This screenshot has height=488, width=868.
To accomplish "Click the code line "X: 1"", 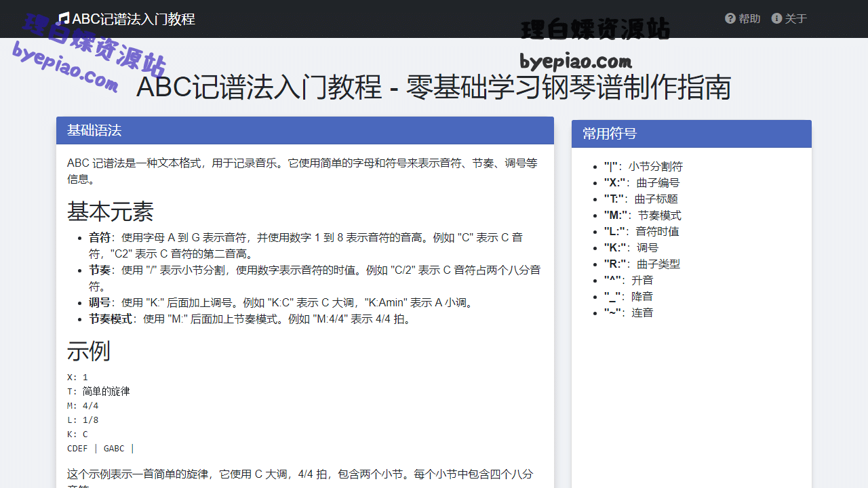I will [77, 377].
